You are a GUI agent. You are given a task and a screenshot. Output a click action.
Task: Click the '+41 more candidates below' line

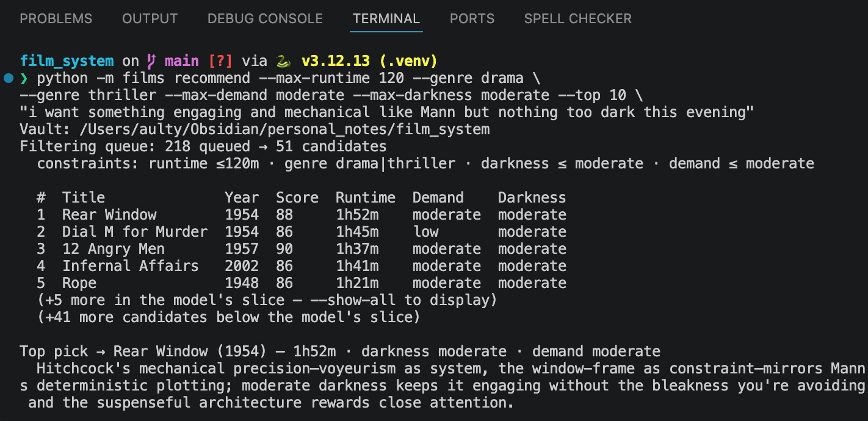click(x=229, y=317)
